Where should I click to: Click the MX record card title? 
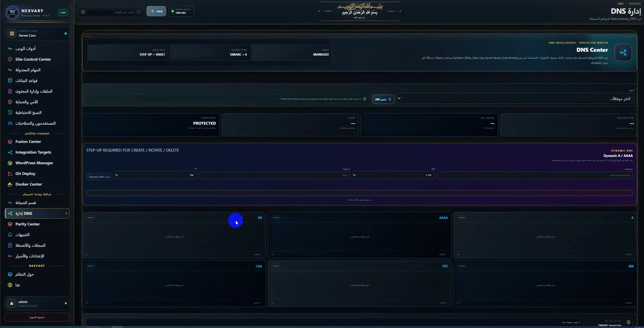coord(631,266)
